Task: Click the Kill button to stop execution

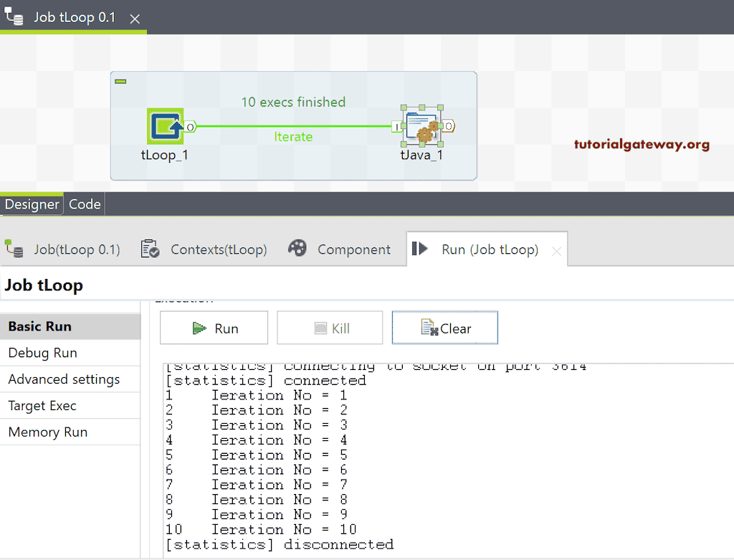Action: pos(330,326)
